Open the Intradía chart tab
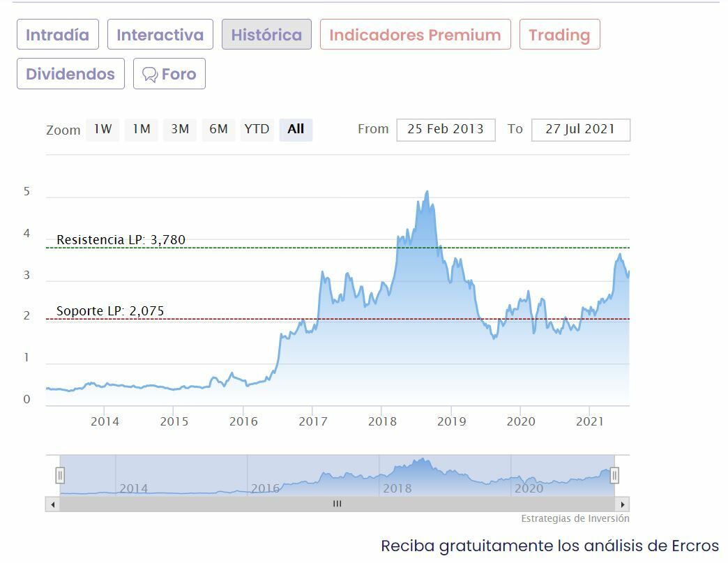728x563 pixels. click(x=58, y=34)
